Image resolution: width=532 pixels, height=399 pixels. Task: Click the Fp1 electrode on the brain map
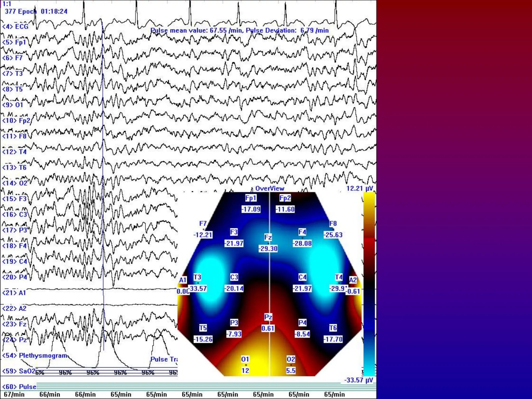coord(251,198)
